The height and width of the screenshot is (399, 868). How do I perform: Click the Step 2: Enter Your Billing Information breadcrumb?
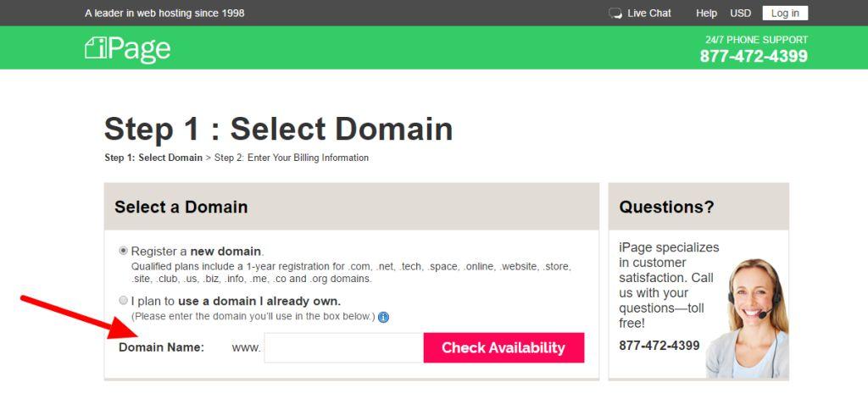292,158
